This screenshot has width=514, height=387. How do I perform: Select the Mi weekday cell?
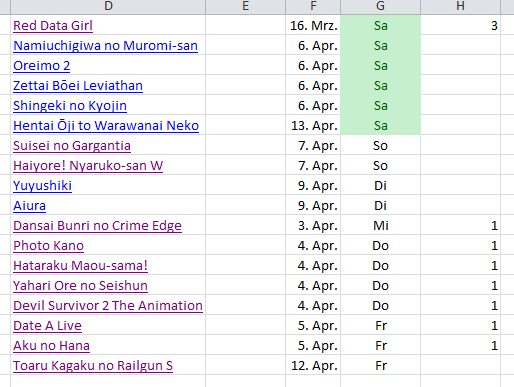tap(380, 226)
